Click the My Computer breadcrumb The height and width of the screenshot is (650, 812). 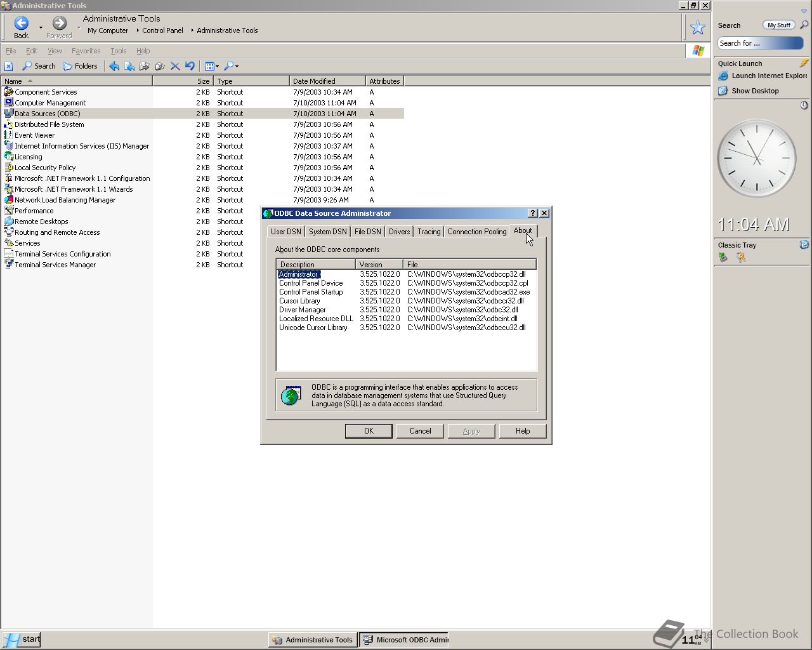pos(108,30)
